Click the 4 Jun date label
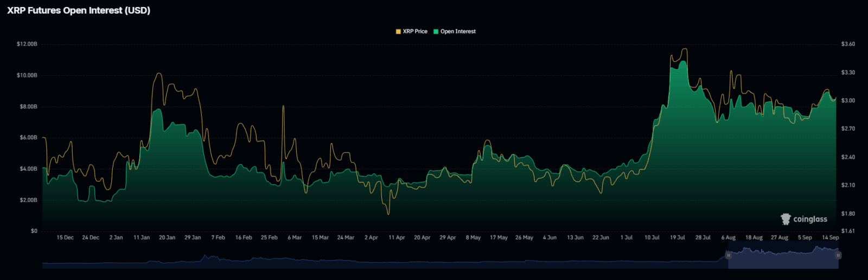This screenshot has width=868, height=280. (550, 238)
